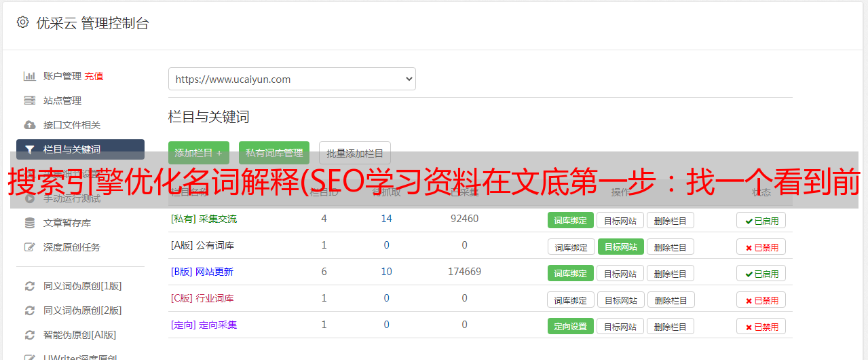Viewport: 868px width, 360px height.
Task: Open 站点管理 menu item
Action: (x=62, y=101)
